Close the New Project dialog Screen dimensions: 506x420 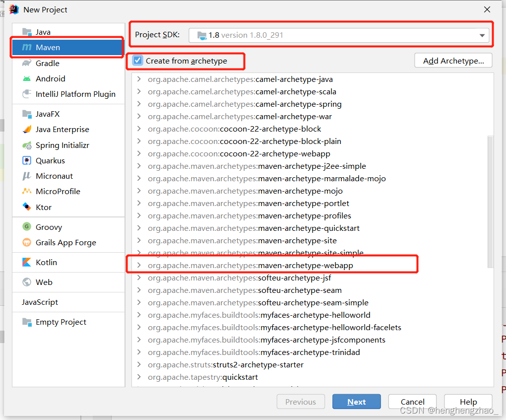pyautogui.click(x=487, y=10)
